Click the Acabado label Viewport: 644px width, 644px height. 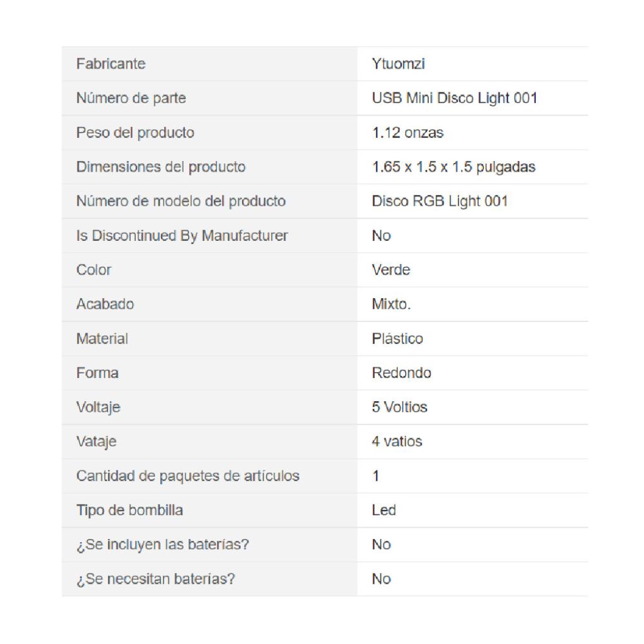(x=105, y=304)
